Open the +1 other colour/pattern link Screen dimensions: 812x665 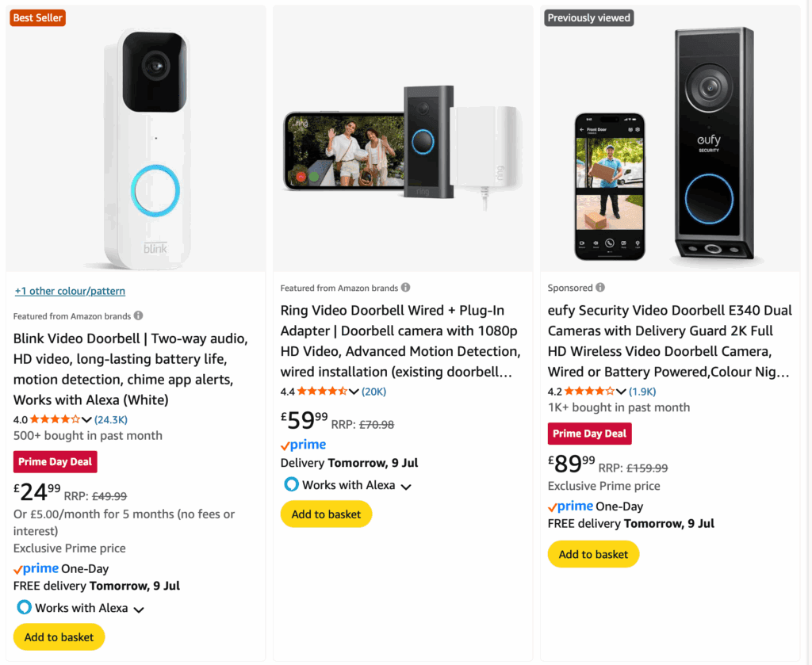click(x=70, y=291)
